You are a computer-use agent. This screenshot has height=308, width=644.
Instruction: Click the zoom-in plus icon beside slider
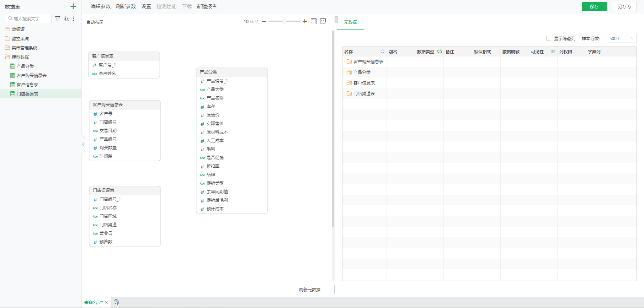[x=305, y=22]
